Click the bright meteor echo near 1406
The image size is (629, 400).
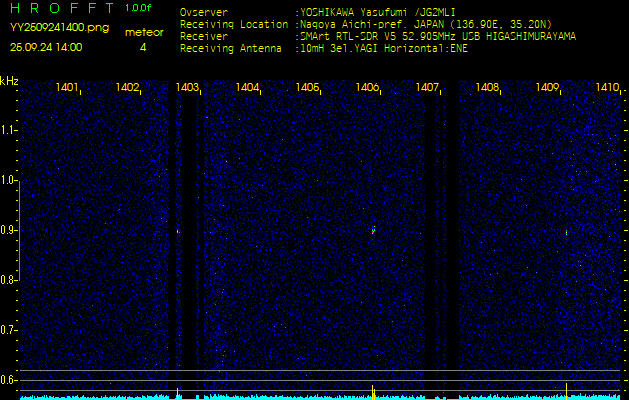[x=373, y=230]
